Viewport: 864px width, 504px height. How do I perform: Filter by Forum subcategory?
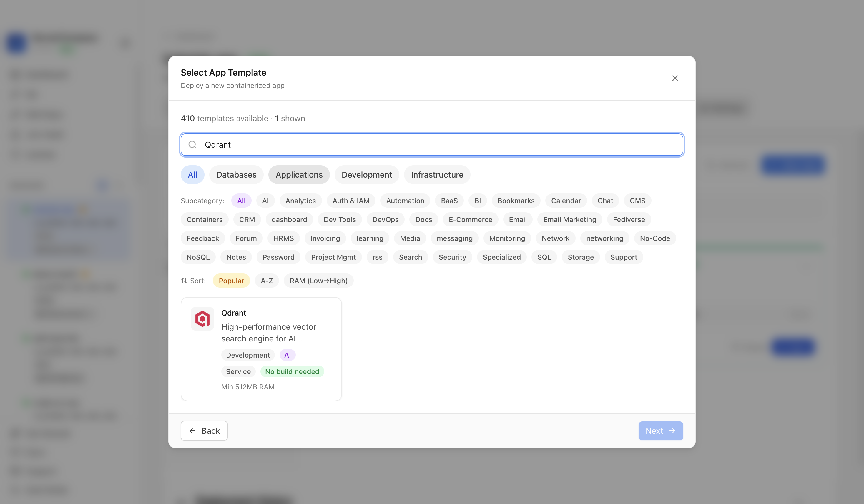pyautogui.click(x=246, y=238)
